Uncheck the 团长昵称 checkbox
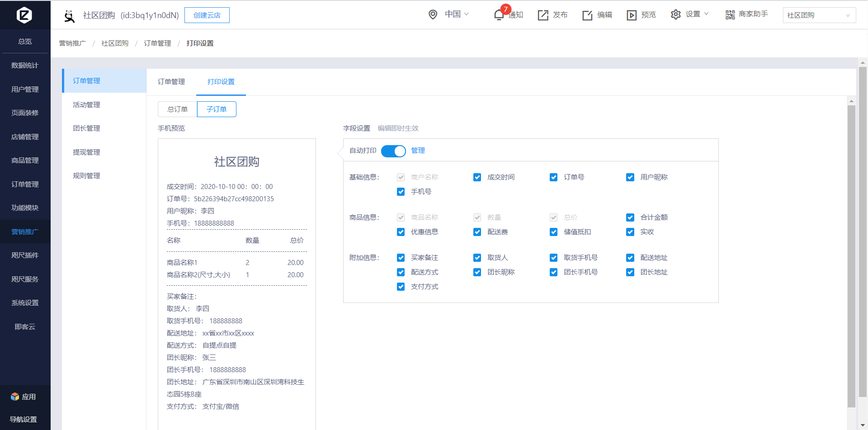The image size is (868, 430). pyautogui.click(x=477, y=272)
